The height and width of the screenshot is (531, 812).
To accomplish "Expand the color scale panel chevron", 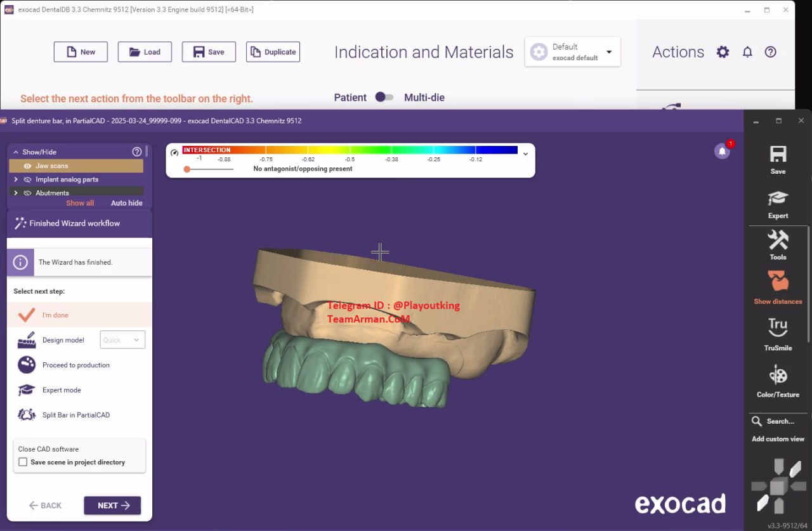I will 525,154.
